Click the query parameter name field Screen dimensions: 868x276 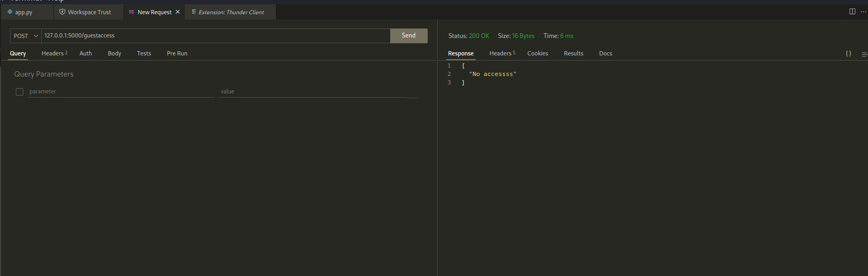tap(121, 91)
